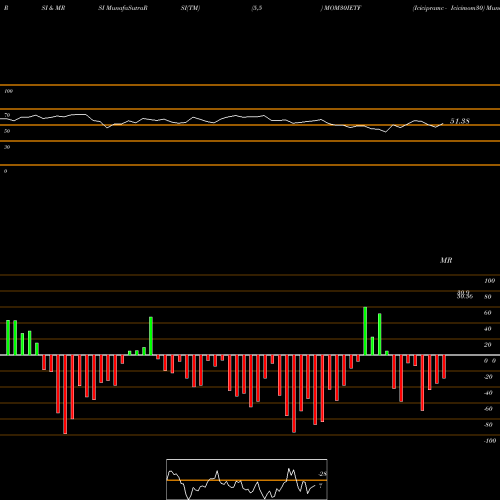Click the MR axis label 20
The height and width of the screenshot is (500, 500).
(488, 345)
